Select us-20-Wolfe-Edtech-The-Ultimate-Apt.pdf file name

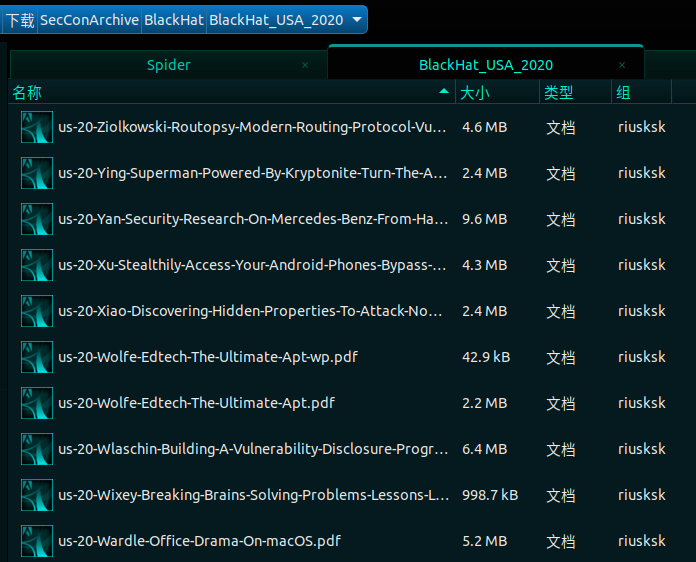point(196,404)
